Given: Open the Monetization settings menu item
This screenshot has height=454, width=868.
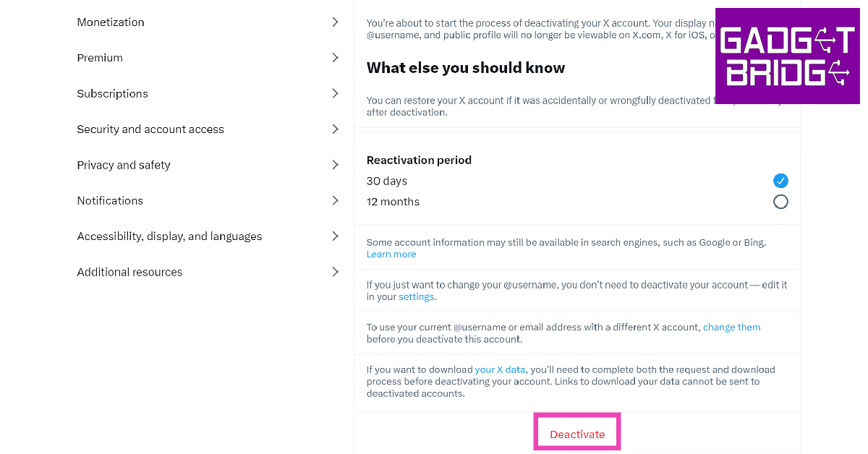Looking at the screenshot, I should point(111,22).
